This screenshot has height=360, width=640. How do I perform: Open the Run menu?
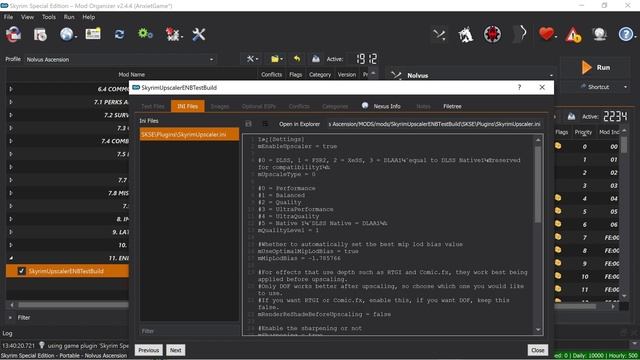click(69, 17)
